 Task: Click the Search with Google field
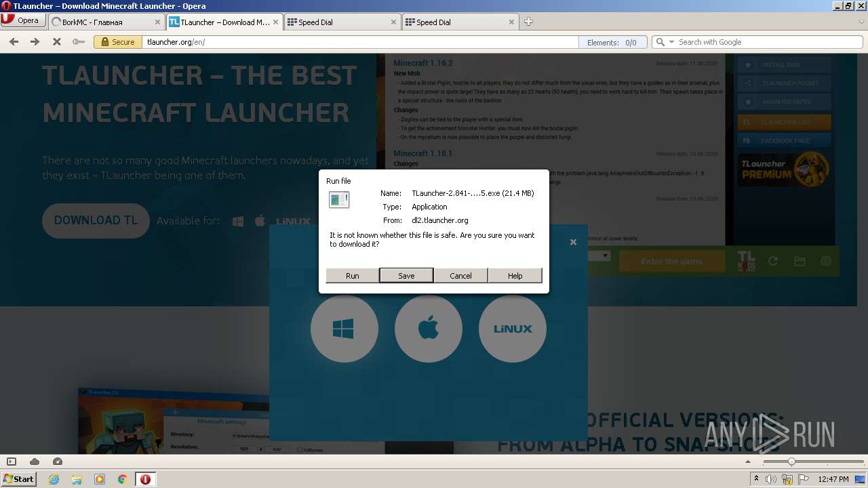point(768,42)
